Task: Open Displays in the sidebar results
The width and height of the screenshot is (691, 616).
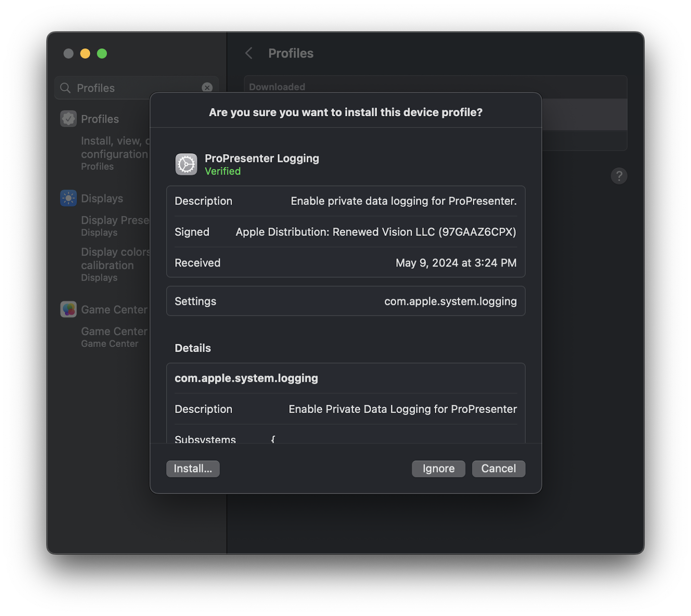Action: pos(102,198)
